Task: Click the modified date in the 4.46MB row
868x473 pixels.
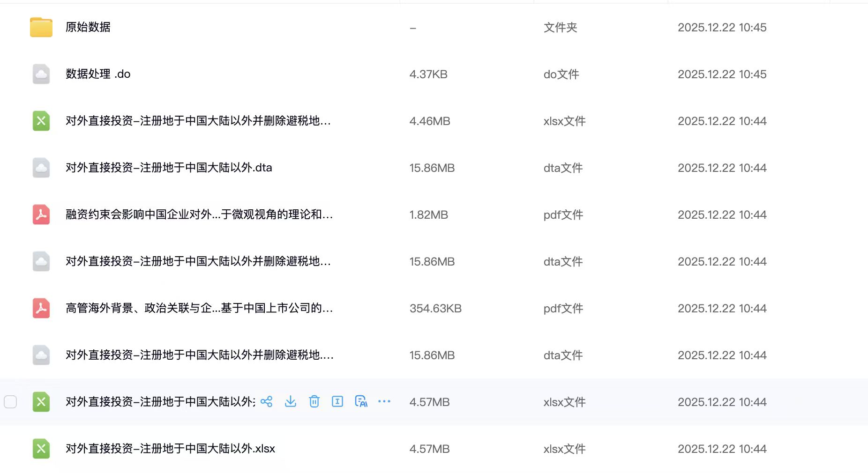Action: 722,121
